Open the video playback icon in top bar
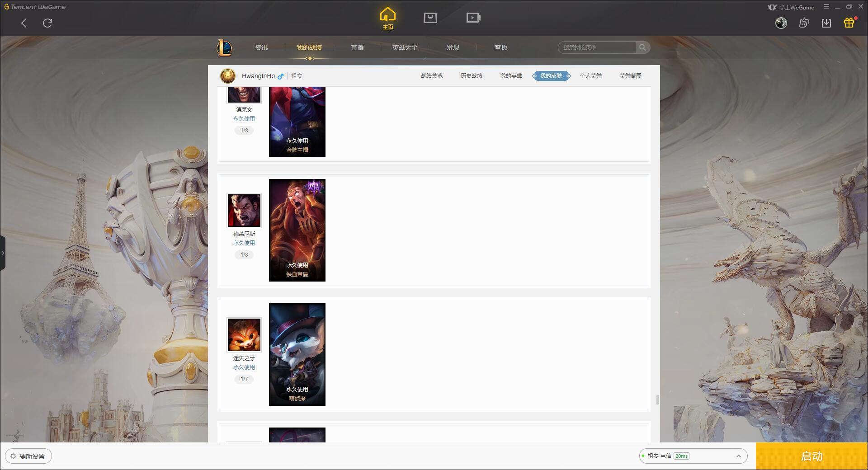The width and height of the screenshot is (868, 470). 473,18
